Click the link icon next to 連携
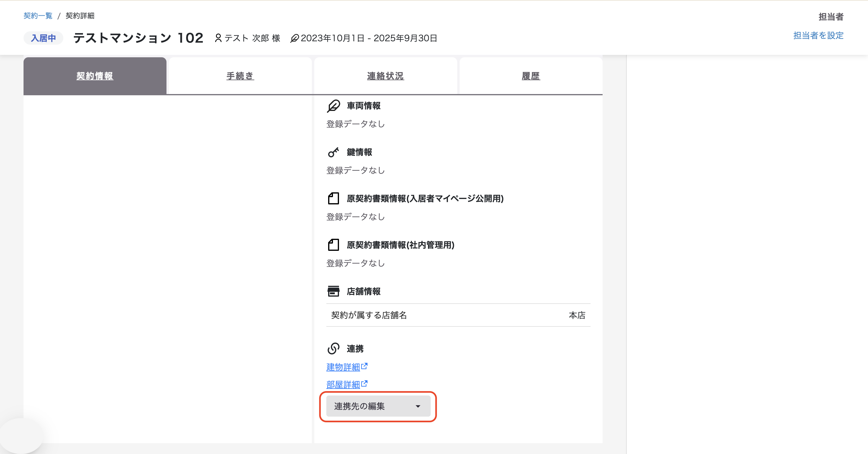The image size is (868, 454). [x=334, y=348]
